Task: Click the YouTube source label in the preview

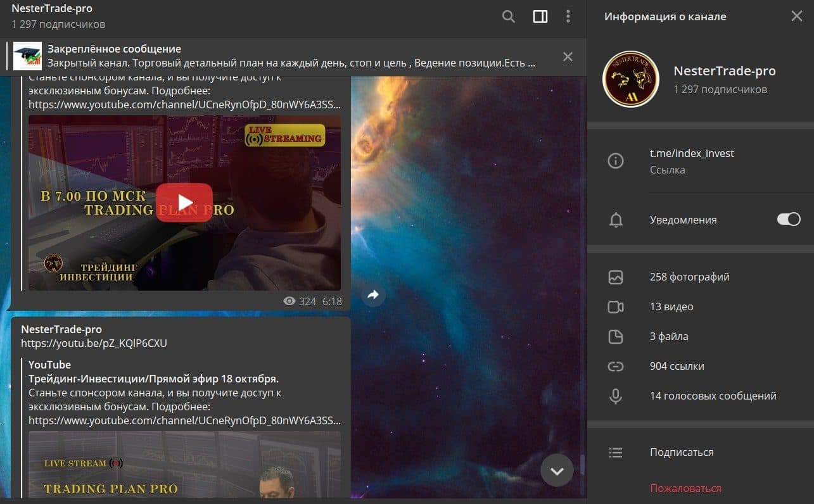Action: click(x=49, y=365)
